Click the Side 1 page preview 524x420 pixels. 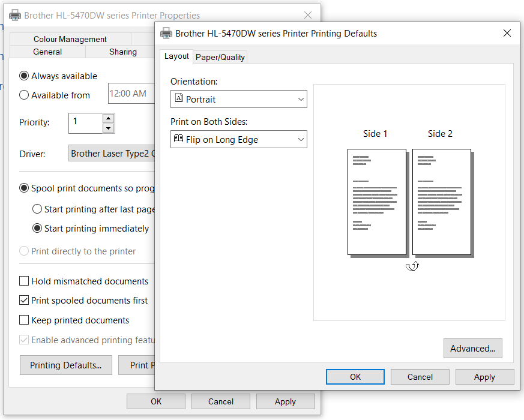[x=376, y=202]
